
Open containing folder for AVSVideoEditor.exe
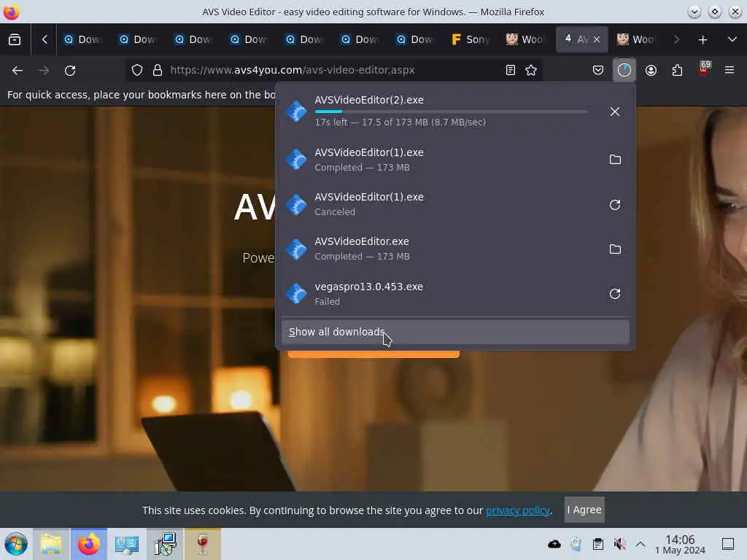coord(615,249)
